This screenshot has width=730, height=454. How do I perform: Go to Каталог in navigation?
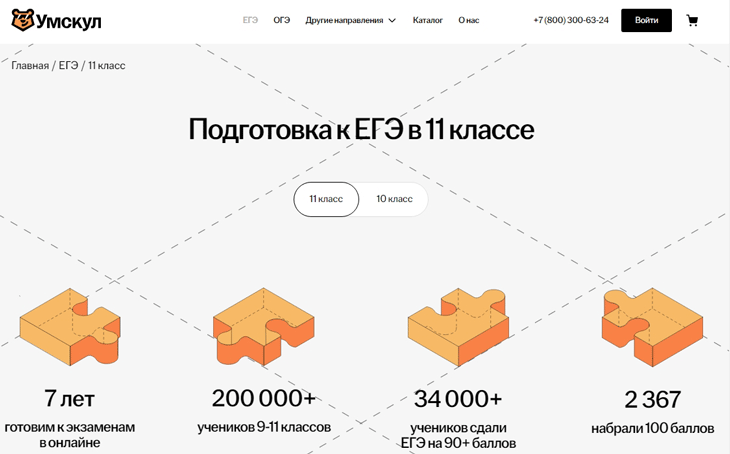point(427,20)
